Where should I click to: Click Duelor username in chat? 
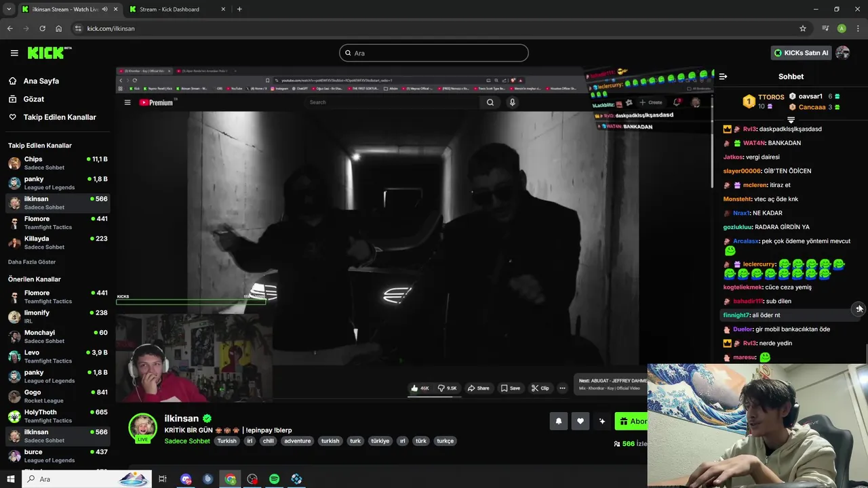743,329
